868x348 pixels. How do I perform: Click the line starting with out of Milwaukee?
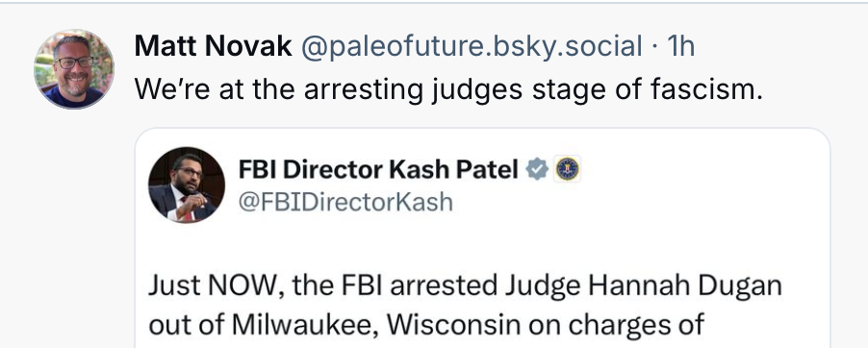426,325
